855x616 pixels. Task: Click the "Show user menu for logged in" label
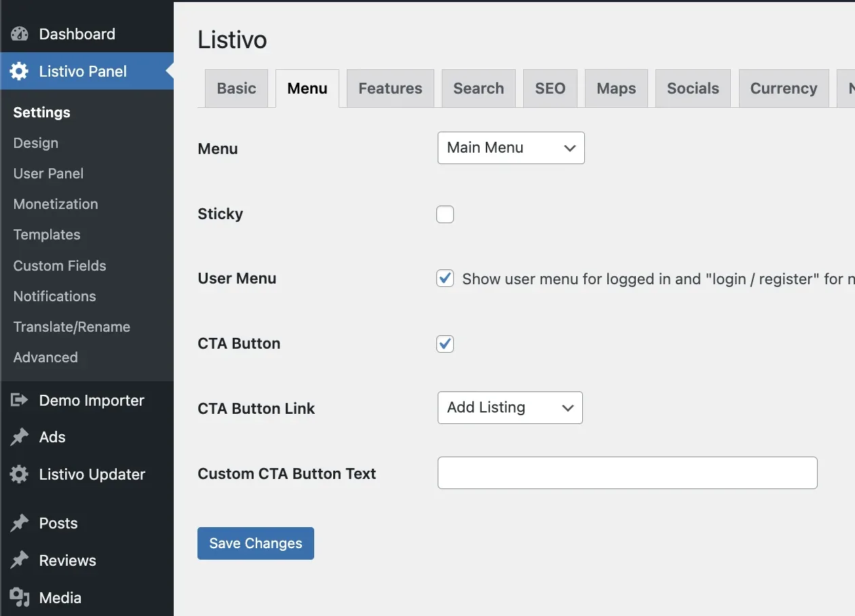click(x=658, y=279)
